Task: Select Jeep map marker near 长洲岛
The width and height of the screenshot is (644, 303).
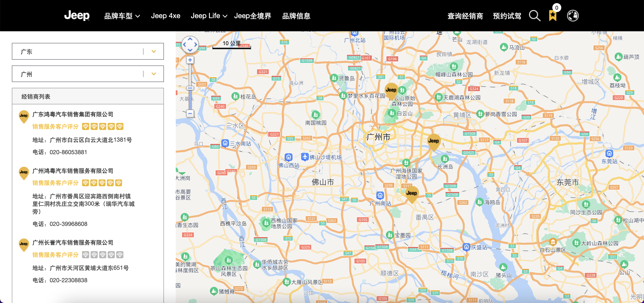Action: 433,142
